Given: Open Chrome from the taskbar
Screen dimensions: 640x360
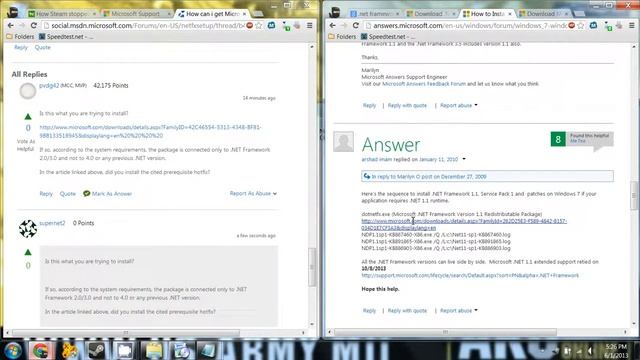Looking at the screenshot, I should tap(41, 350).
